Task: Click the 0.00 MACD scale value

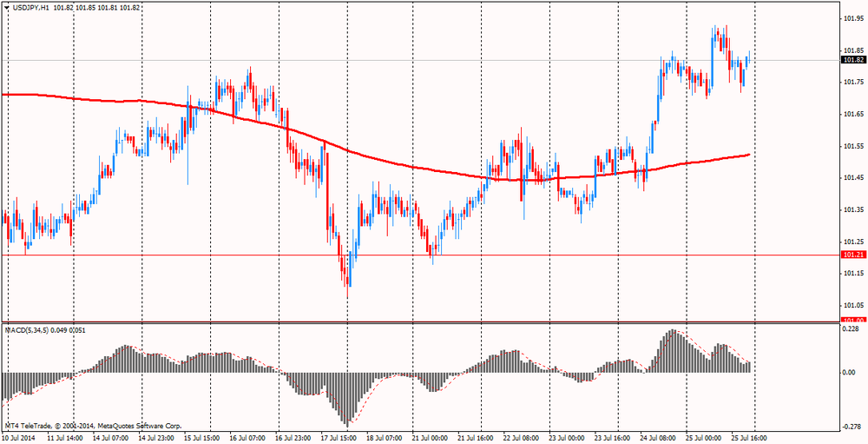Action: tap(849, 373)
